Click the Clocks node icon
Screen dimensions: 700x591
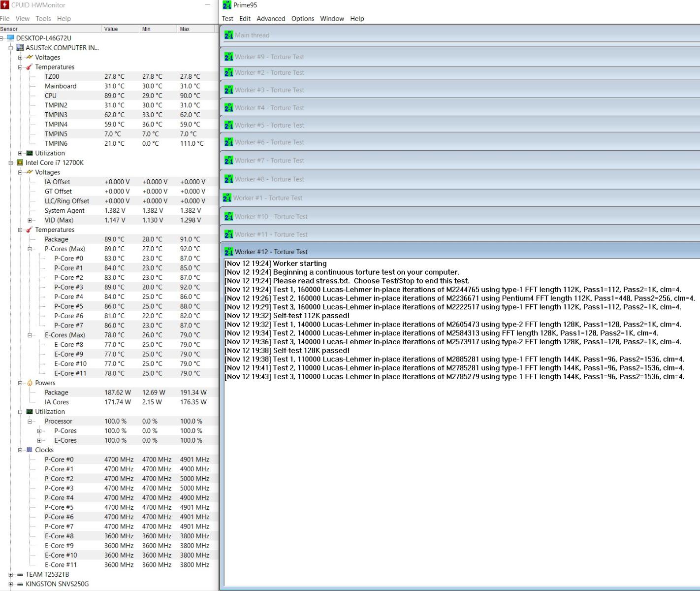[30, 450]
